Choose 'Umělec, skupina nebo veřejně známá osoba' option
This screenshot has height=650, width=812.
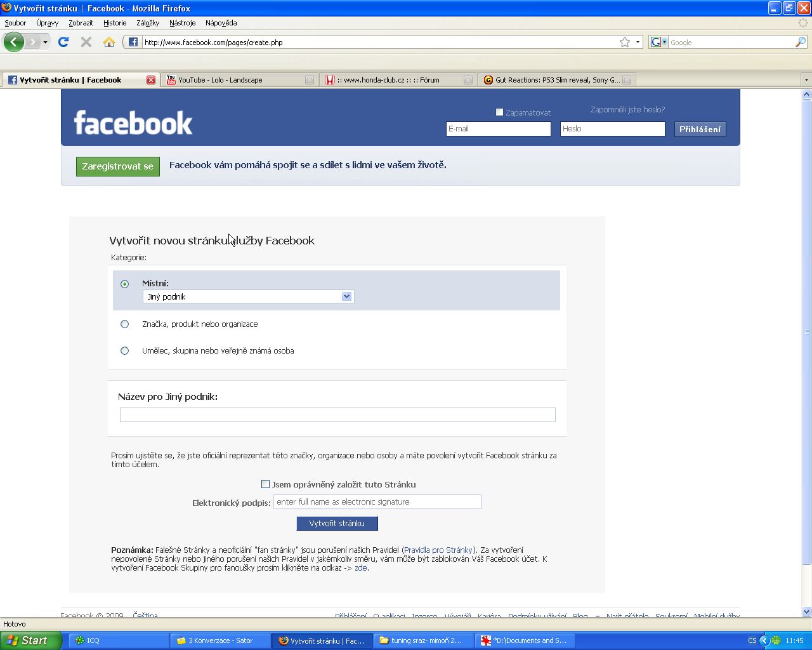(125, 351)
